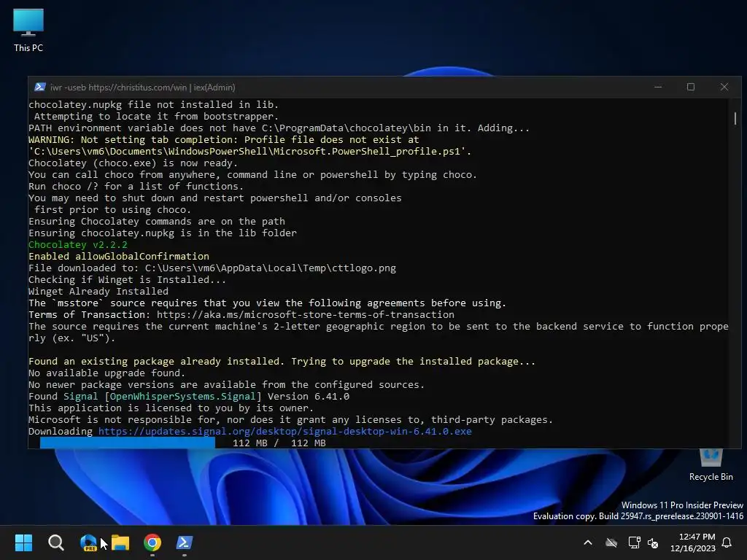Minimize the PowerShell window
The width and height of the screenshot is (747, 560).
[658, 87]
